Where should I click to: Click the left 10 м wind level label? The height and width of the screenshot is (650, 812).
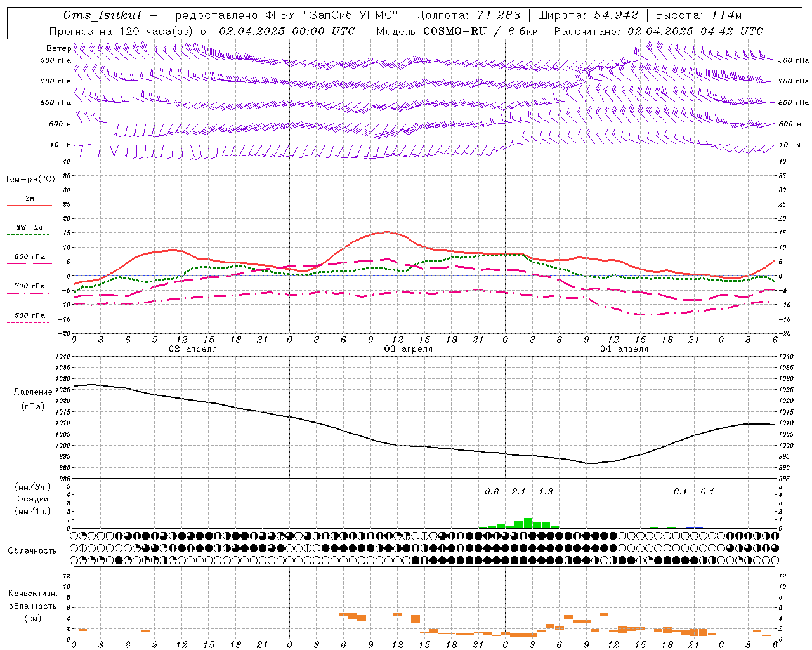(x=61, y=145)
